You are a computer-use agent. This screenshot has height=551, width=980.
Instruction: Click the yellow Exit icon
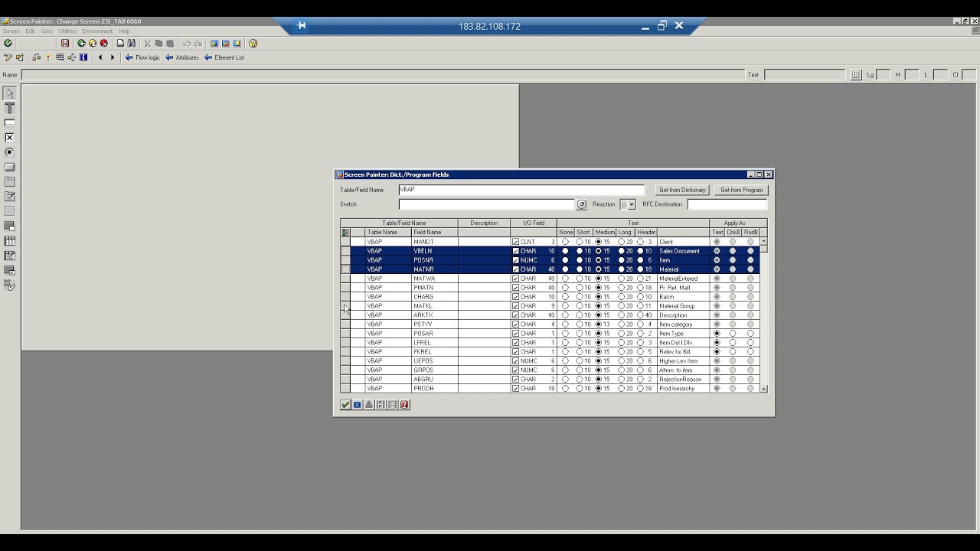[93, 44]
